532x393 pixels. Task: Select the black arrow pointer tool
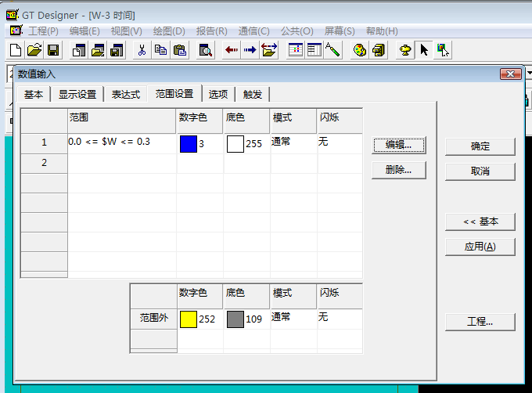click(425, 50)
